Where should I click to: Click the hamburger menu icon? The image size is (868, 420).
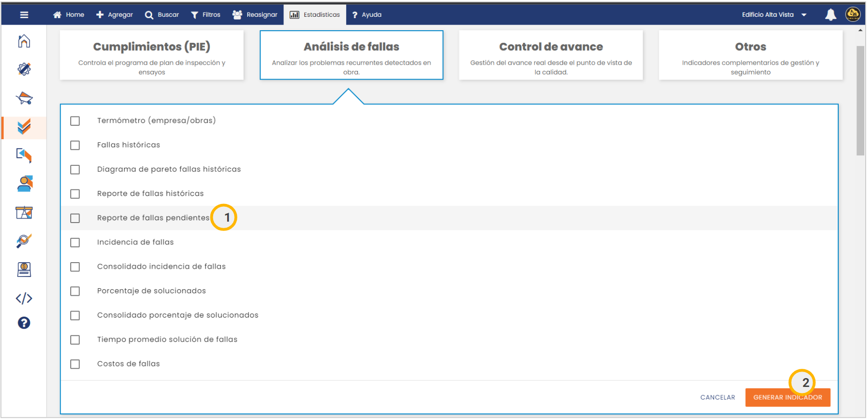[24, 15]
